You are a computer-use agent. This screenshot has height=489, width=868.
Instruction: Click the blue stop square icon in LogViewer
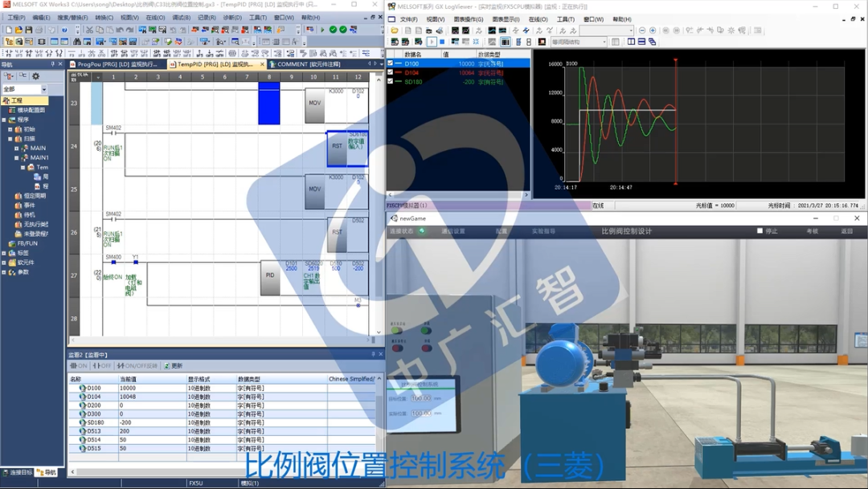(442, 42)
